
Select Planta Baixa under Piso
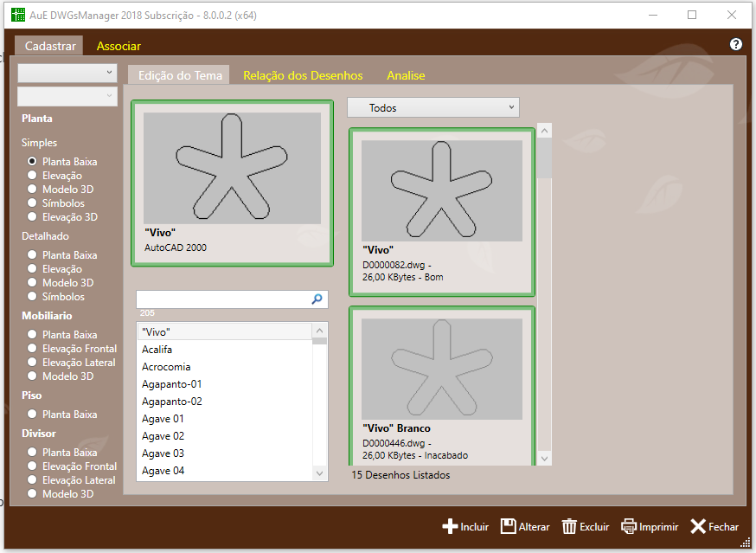pos(33,415)
